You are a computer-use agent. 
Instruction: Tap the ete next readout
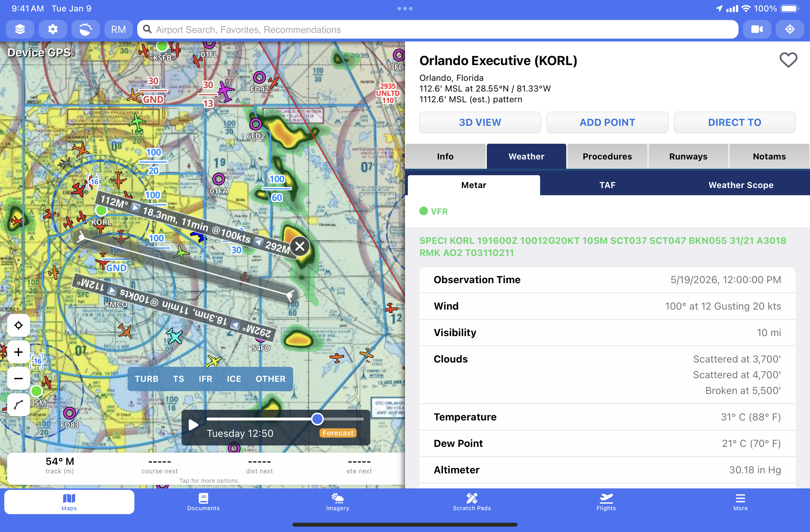pyautogui.click(x=359, y=466)
